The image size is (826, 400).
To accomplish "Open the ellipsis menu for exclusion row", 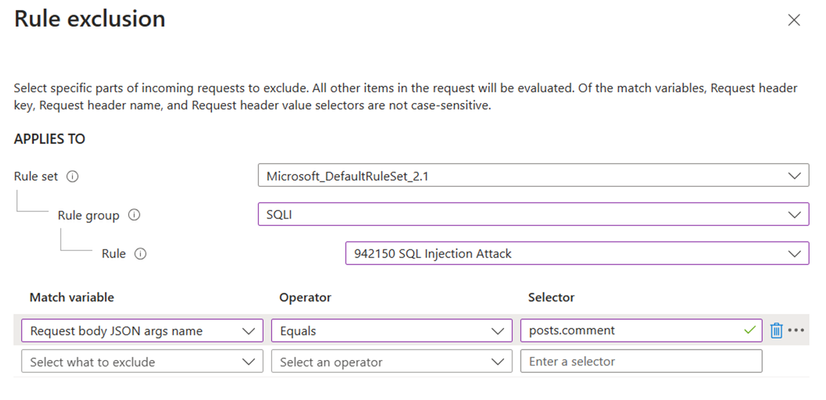I will point(796,330).
